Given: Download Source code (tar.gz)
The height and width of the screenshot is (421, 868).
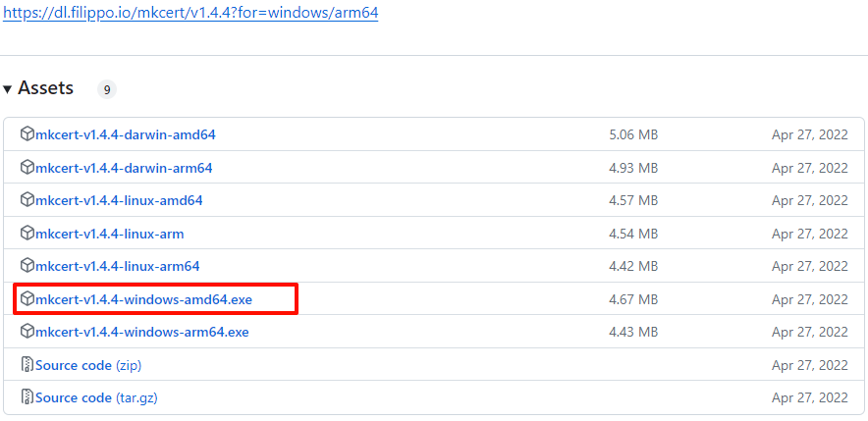Looking at the screenshot, I should 96,397.
